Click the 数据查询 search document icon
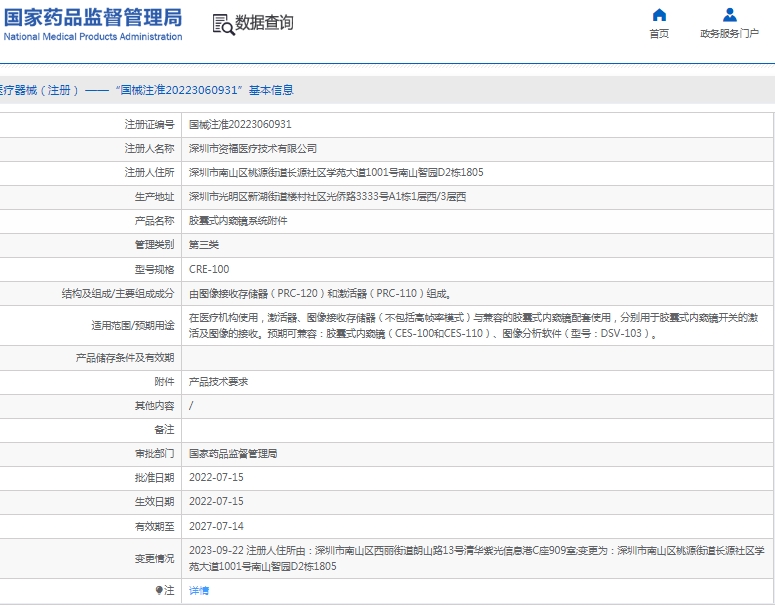 pyautogui.click(x=223, y=24)
